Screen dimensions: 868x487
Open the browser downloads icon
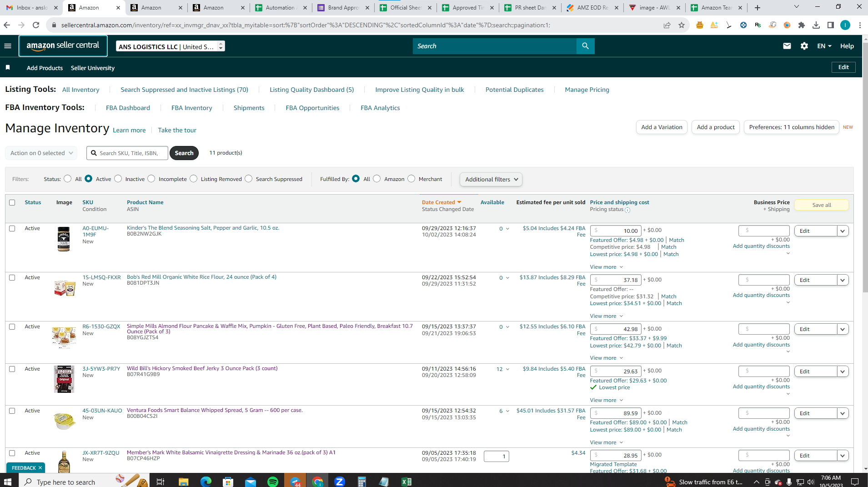click(x=816, y=25)
